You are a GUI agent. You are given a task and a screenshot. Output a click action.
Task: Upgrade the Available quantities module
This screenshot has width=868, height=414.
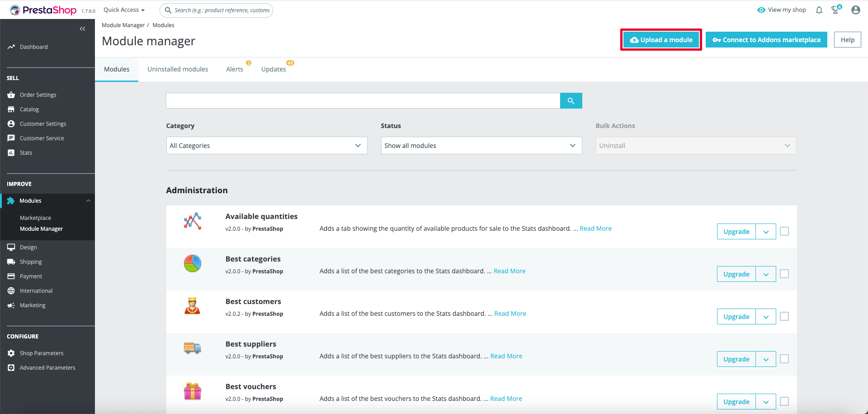pyautogui.click(x=736, y=232)
